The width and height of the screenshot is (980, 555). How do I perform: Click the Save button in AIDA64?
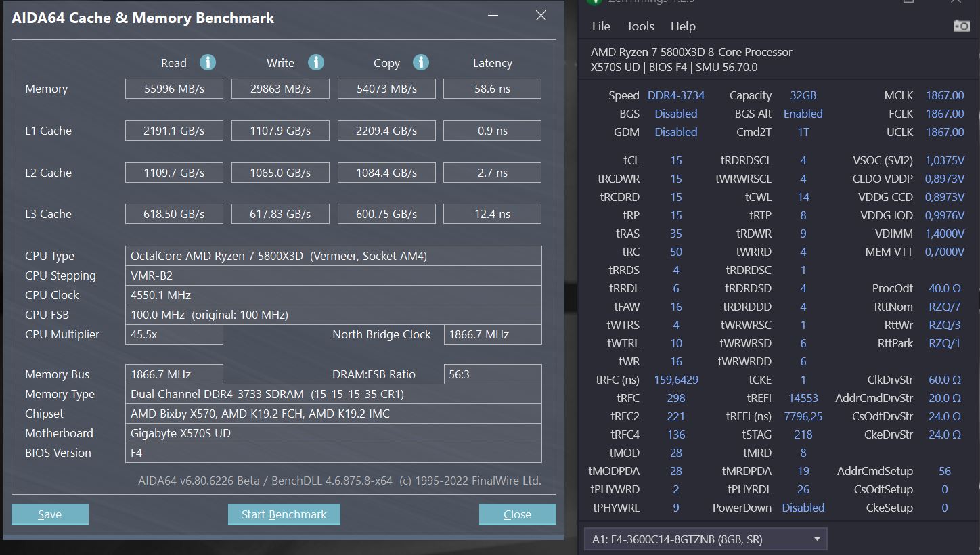click(50, 514)
